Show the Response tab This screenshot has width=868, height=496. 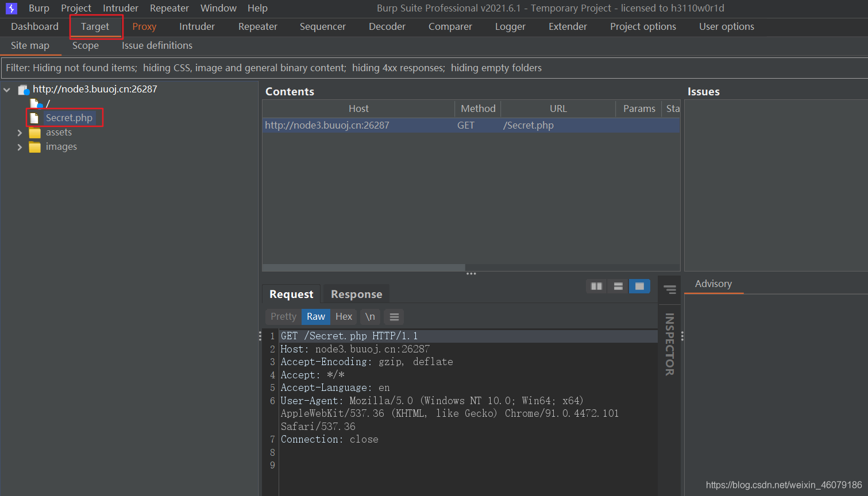click(x=356, y=294)
